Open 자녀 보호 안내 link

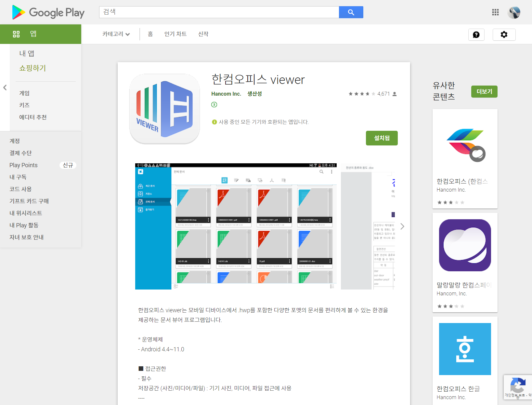tap(26, 237)
